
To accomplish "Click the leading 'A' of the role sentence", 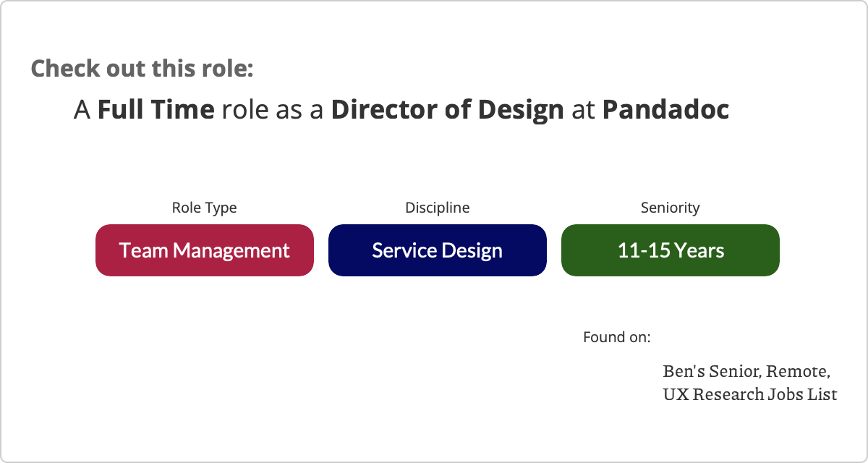I will pyautogui.click(x=82, y=110).
